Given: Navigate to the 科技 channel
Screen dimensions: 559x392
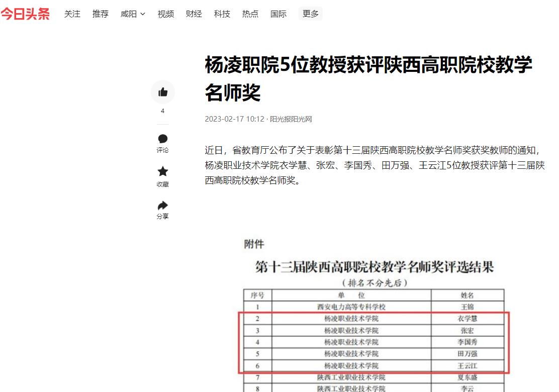Looking at the screenshot, I should [222, 14].
